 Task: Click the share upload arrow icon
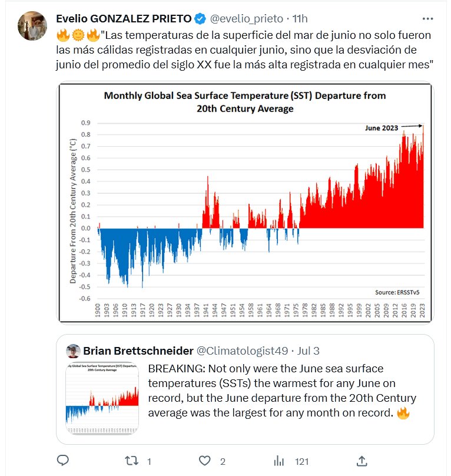(363, 460)
